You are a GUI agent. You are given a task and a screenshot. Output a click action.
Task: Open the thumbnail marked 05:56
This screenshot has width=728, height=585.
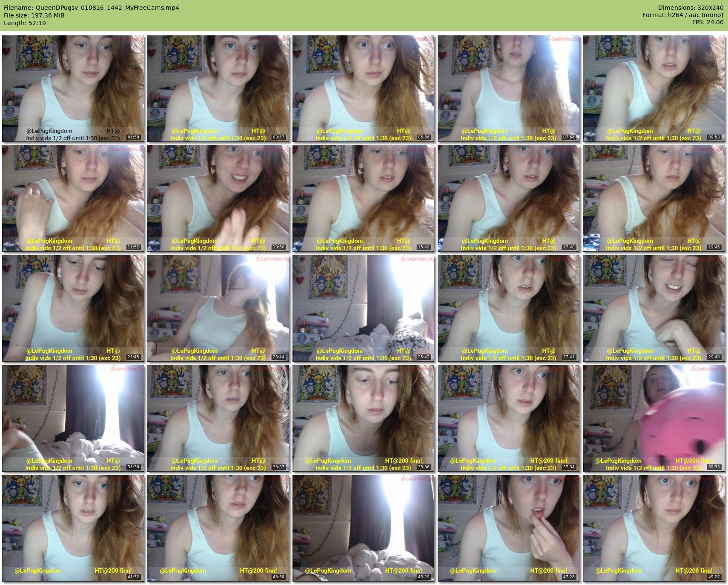tap(364, 89)
